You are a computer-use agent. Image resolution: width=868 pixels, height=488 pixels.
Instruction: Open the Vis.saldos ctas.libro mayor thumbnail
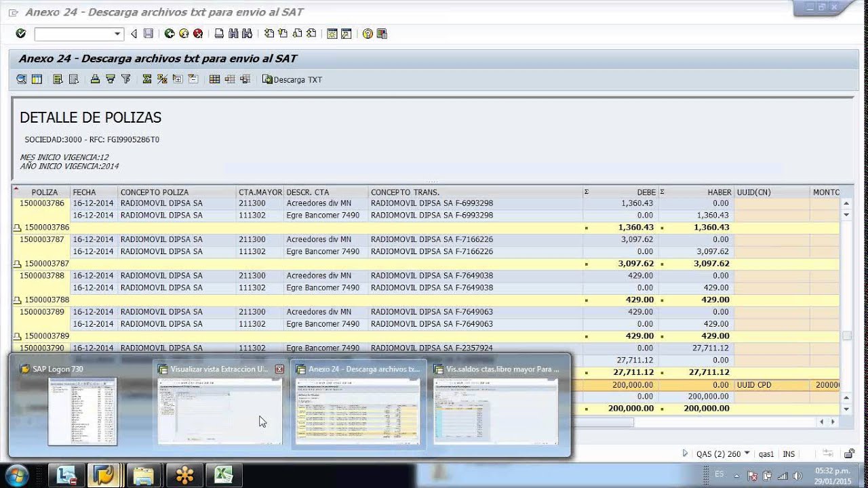[496, 411]
